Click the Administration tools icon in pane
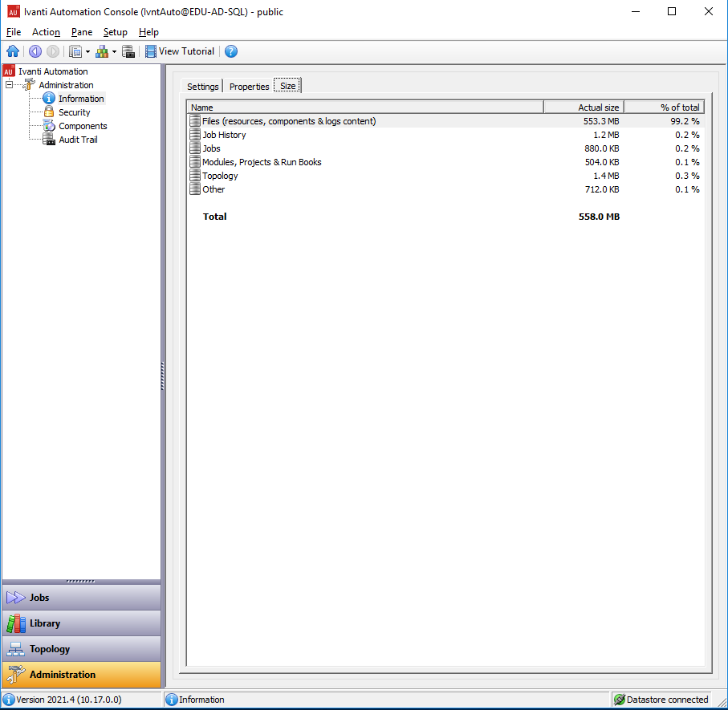This screenshot has height=710, width=728. point(16,675)
